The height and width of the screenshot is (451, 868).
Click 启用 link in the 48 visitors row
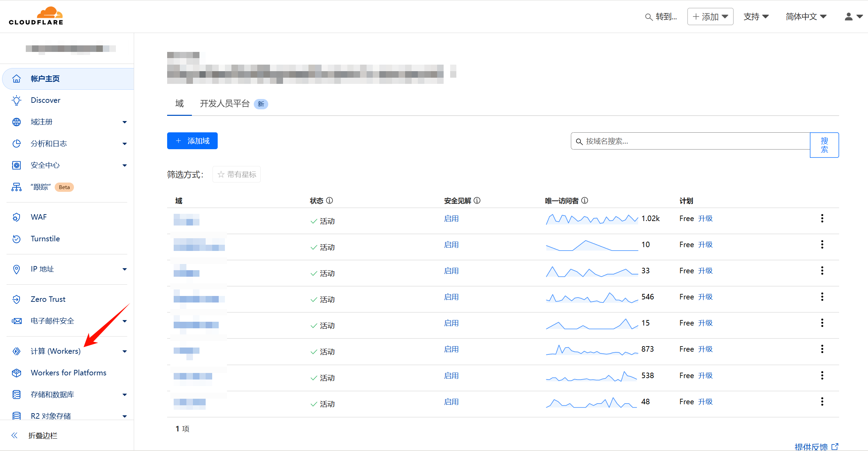click(x=451, y=402)
